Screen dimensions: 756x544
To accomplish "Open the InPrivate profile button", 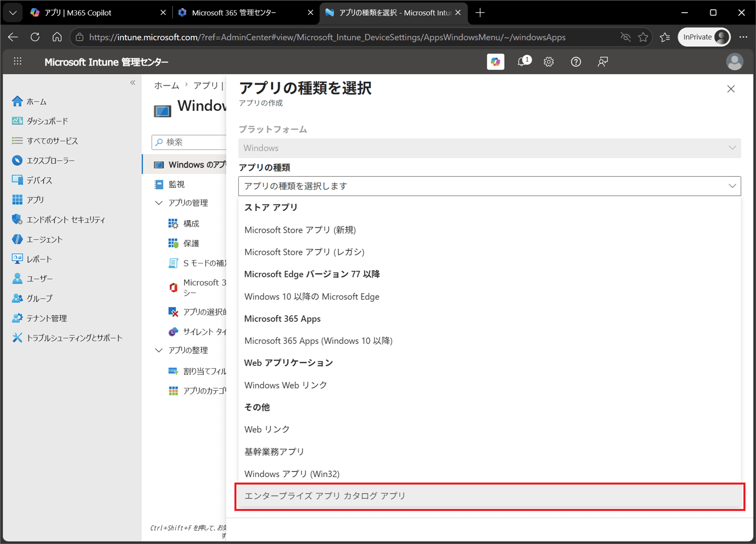I will (x=704, y=37).
